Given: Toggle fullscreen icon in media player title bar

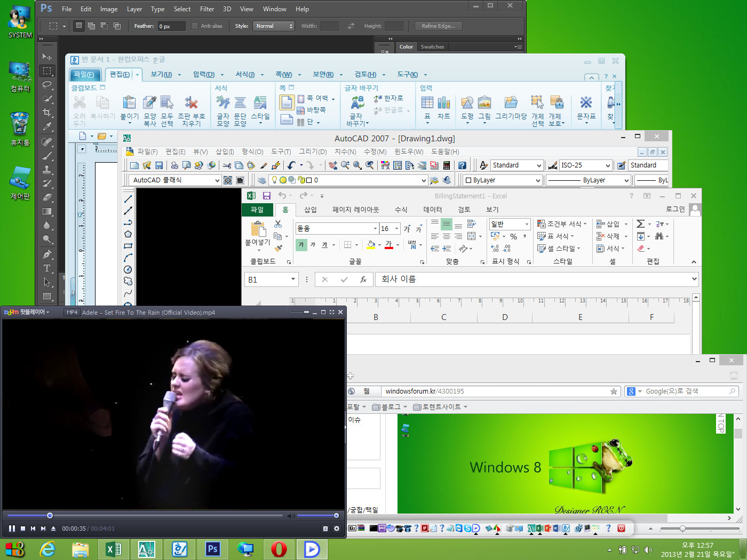Looking at the screenshot, I should coord(332,312).
